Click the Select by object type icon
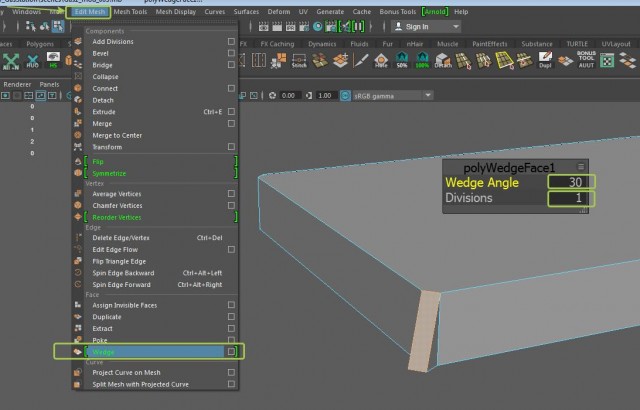This screenshot has width=640, height=410. tap(44, 26)
